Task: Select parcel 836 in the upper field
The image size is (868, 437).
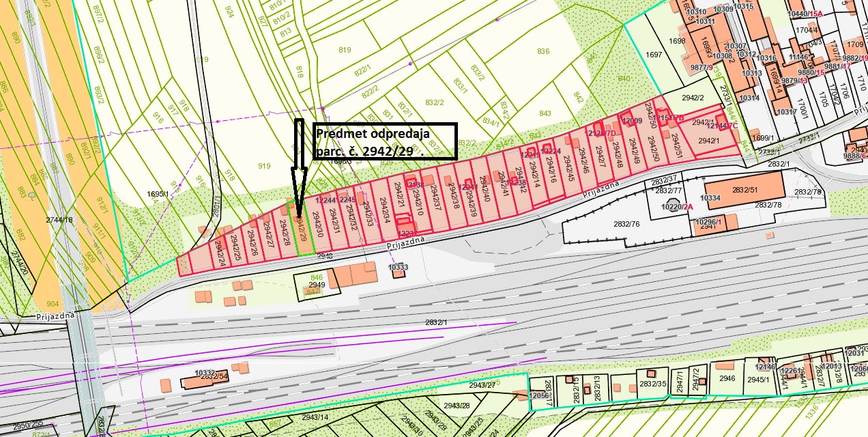Action: coord(543,51)
